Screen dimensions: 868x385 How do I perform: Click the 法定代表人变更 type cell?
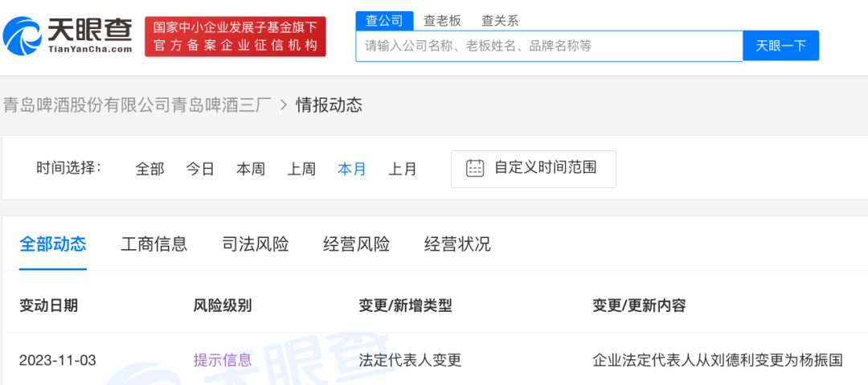tap(410, 361)
